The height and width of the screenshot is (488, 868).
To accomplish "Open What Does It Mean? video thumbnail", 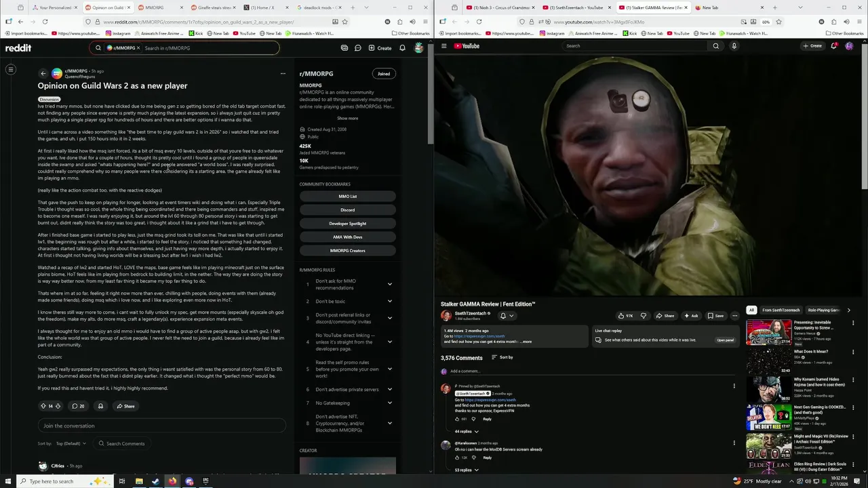I will (x=769, y=361).
